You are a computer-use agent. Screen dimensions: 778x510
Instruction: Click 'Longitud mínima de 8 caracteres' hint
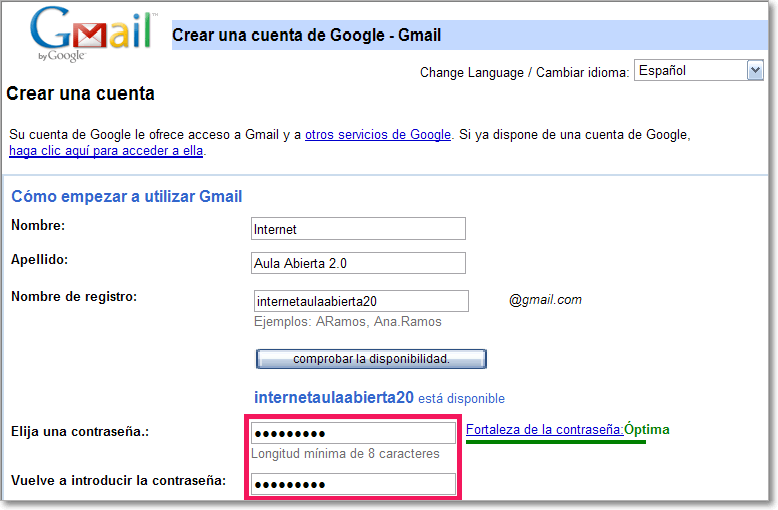pos(345,453)
